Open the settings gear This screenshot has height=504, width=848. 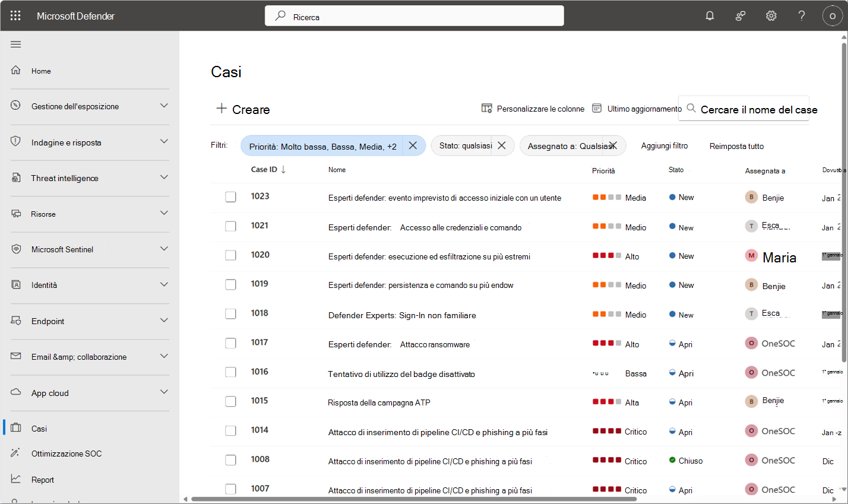click(770, 15)
